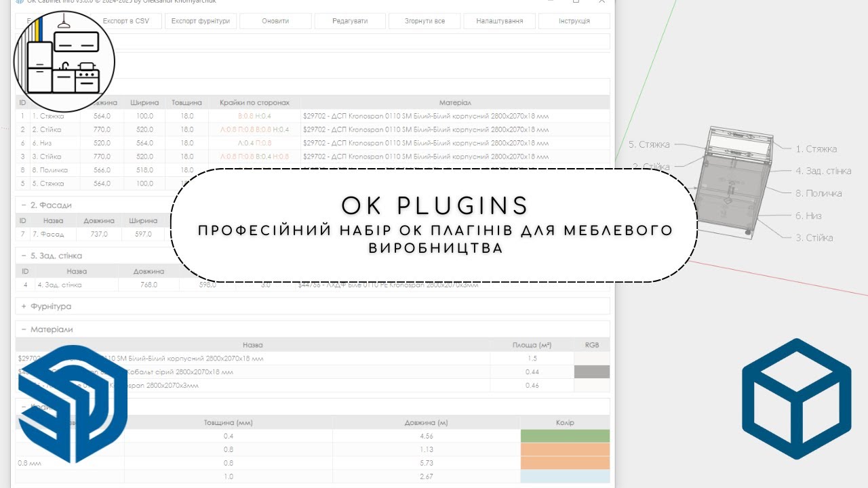This screenshot has width=868, height=488.
Task: Click the 4.56 length value
Action: click(427, 436)
